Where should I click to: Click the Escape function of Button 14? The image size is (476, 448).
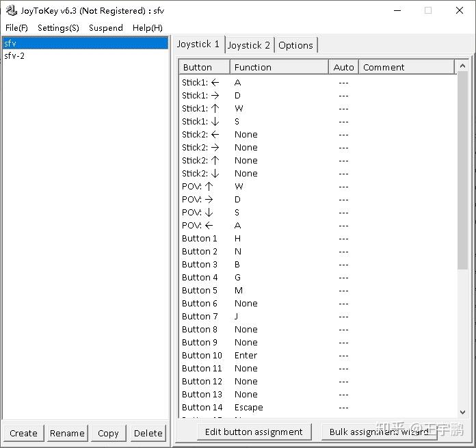click(x=249, y=408)
